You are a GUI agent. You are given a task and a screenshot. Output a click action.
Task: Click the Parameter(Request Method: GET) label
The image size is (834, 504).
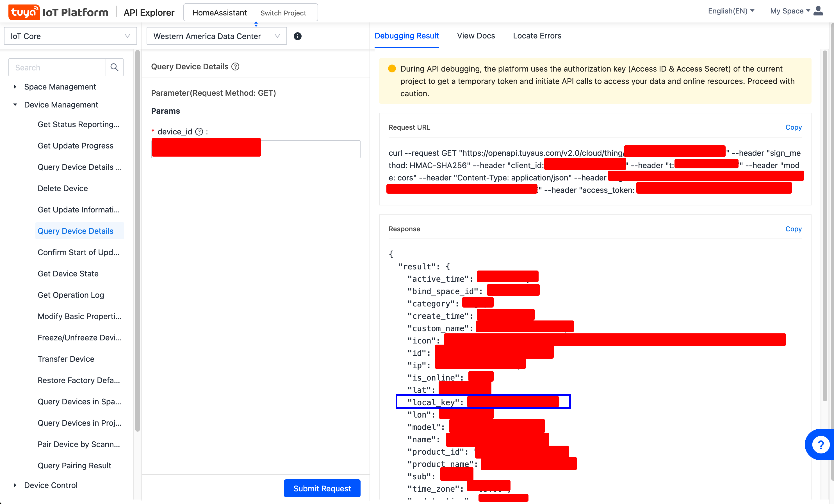pyautogui.click(x=213, y=93)
